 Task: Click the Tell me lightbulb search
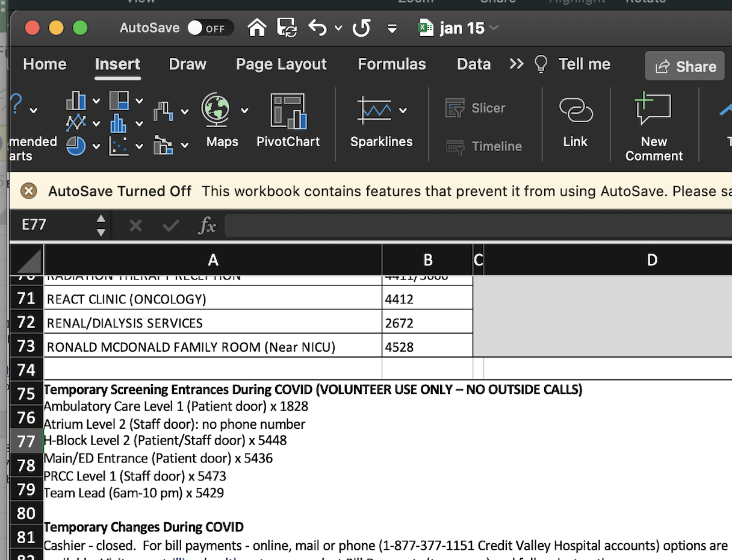point(573,64)
